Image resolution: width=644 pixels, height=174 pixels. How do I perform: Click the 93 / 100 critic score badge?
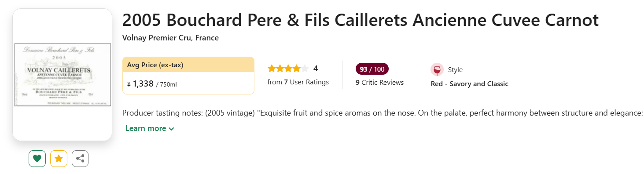point(372,69)
